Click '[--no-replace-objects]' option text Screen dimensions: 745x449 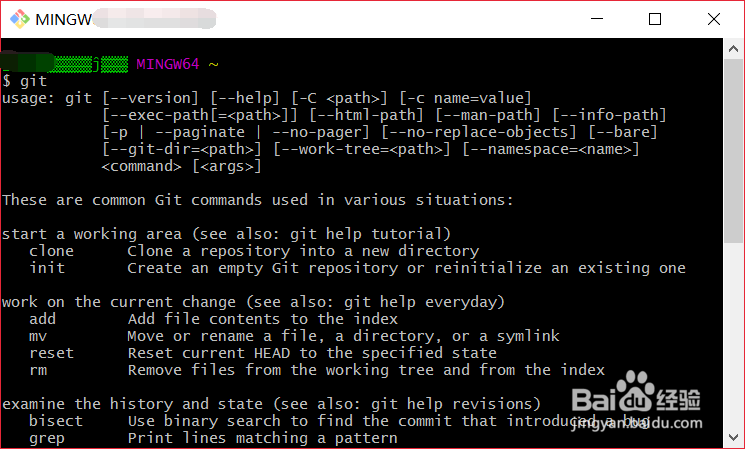(x=478, y=133)
